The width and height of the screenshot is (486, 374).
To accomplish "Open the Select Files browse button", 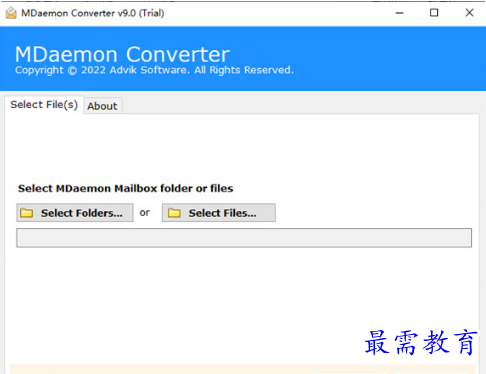I will [219, 213].
